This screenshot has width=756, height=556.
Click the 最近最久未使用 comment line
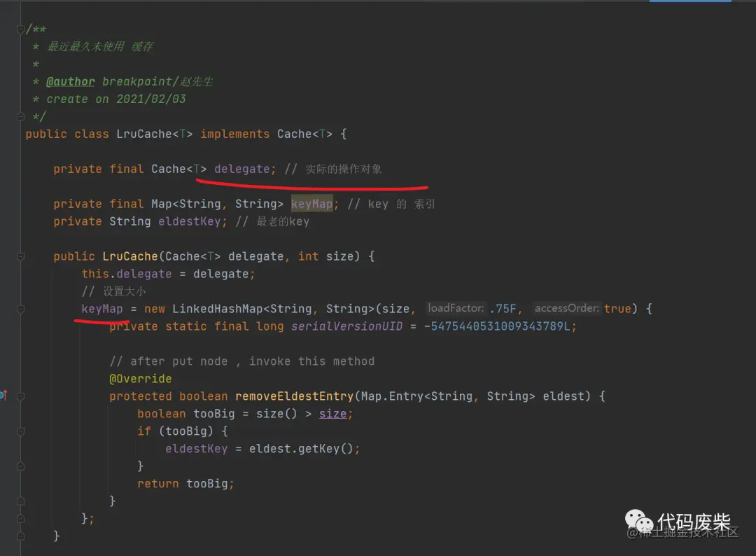[x=100, y=46]
